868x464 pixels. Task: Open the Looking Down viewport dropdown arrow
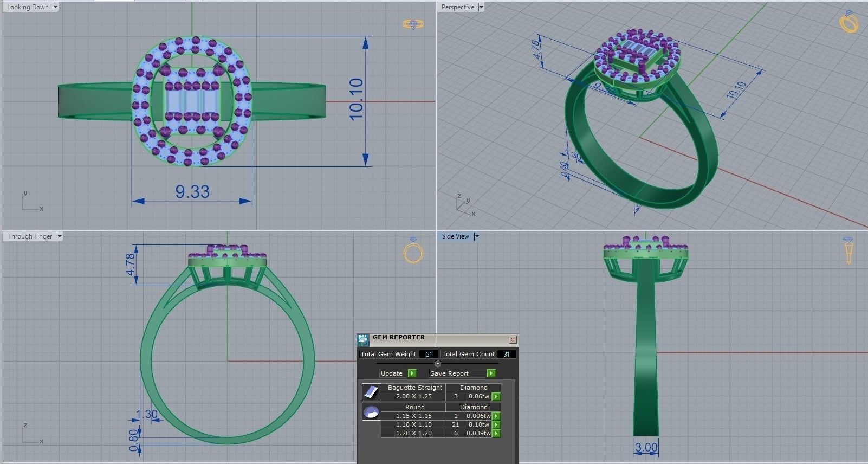pos(55,7)
